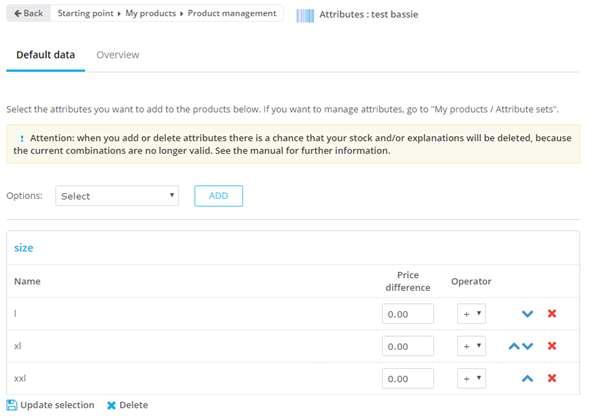Viewport: 604px width, 418px height.
Task: Open operator dropdown for 'xl' row
Action: pyautogui.click(x=471, y=346)
